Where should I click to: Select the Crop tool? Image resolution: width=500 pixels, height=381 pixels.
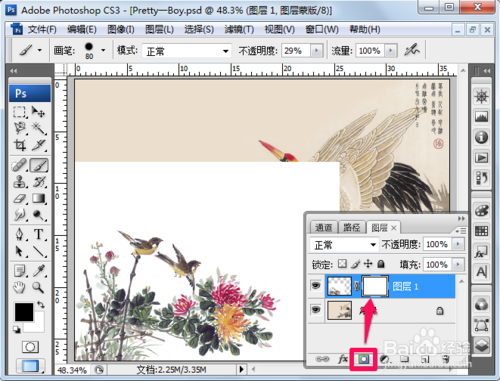pyautogui.click(x=20, y=145)
